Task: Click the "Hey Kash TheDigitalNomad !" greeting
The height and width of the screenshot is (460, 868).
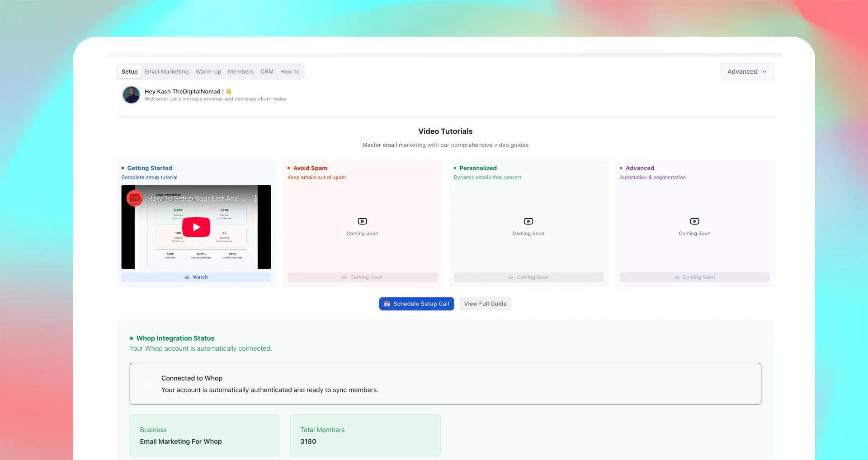Action: pyautogui.click(x=184, y=91)
